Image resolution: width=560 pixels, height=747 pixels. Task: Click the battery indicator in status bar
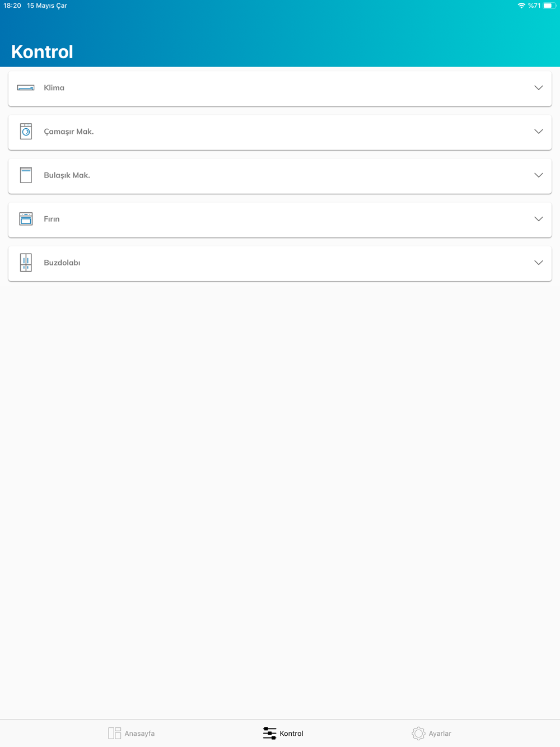coord(549,6)
